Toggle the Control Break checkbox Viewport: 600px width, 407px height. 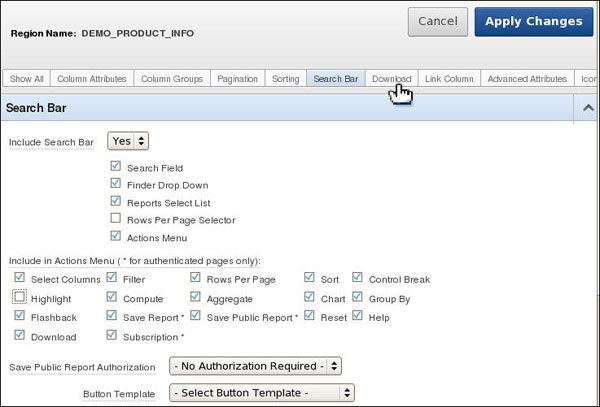coord(358,279)
